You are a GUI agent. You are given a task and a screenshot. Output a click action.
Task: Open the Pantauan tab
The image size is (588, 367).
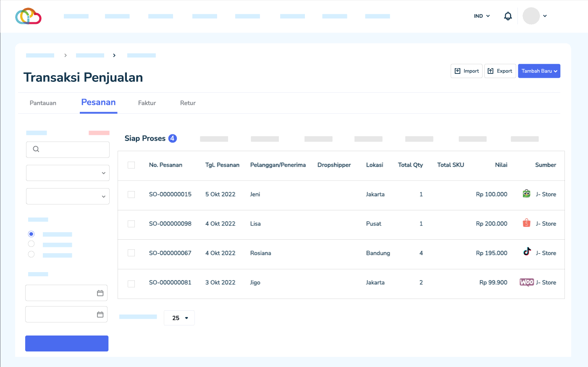[x=43, y=103]
